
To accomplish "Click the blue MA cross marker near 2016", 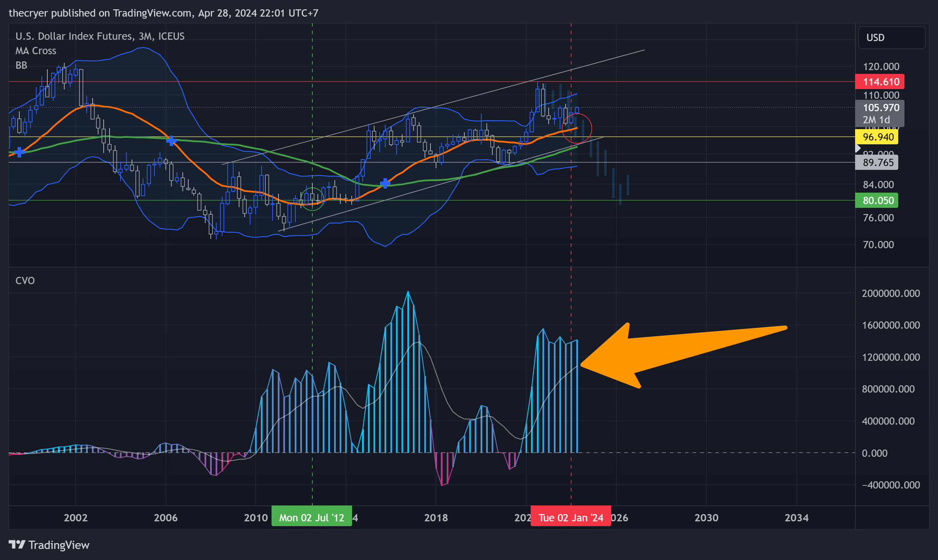I will tap(385, 183).
